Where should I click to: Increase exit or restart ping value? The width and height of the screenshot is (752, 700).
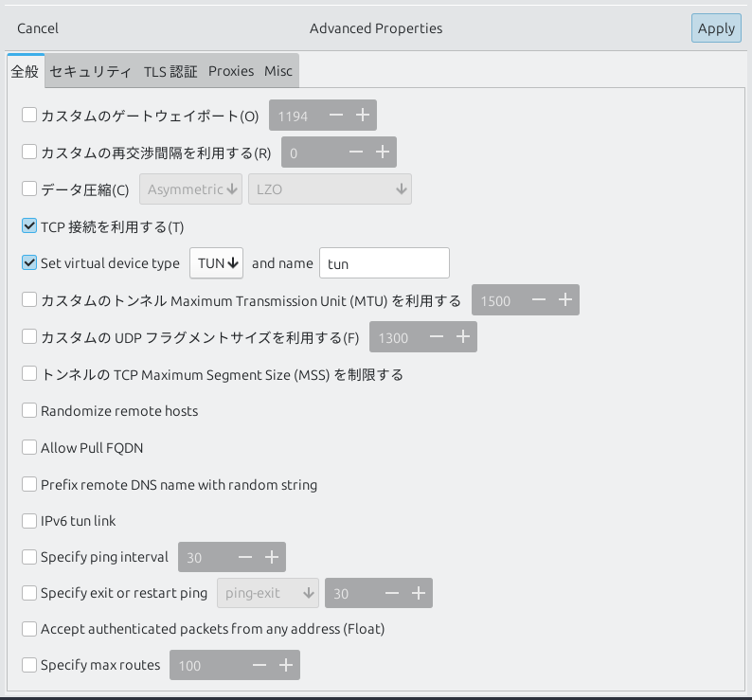click(419, 594)
